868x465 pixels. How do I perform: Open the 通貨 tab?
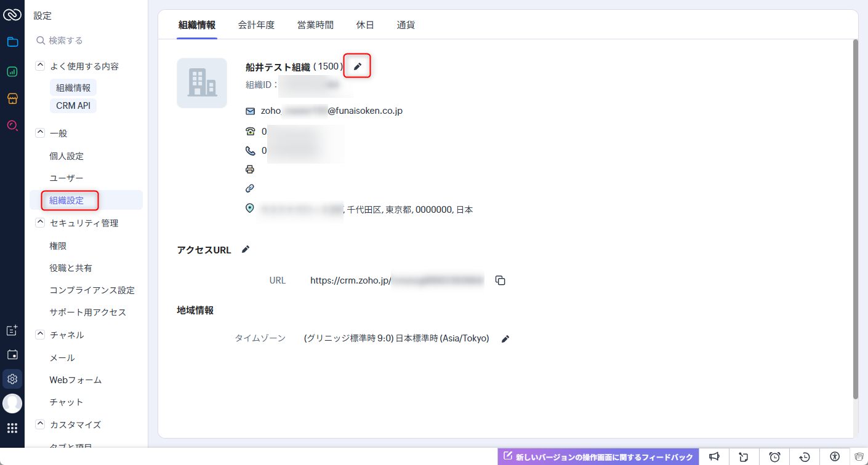pos(406,25)
